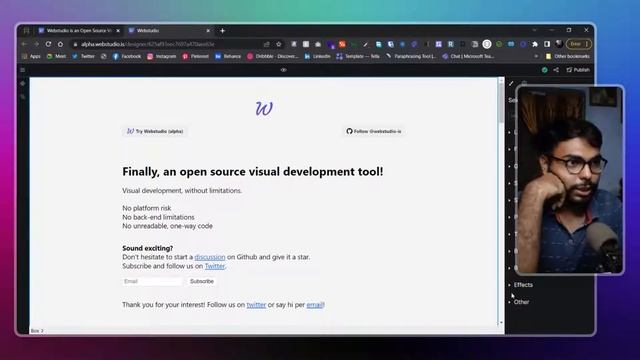The height and width of the screenshot is (360, 640).
Task: Open a new browser tab
Action: point(222,31)
